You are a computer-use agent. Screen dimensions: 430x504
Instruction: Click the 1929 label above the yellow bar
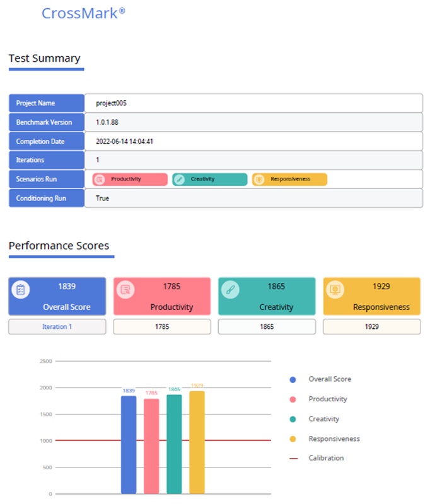(197, 386)
